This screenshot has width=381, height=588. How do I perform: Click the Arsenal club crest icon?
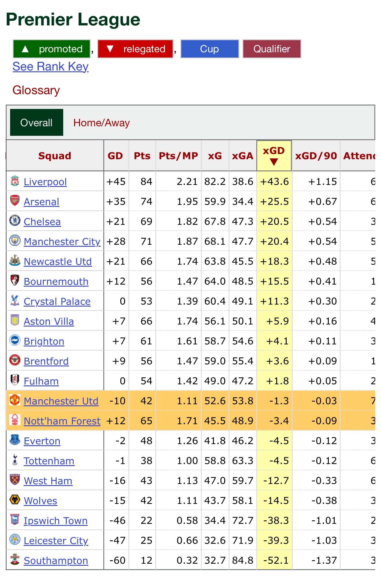[x=15, y=201]
